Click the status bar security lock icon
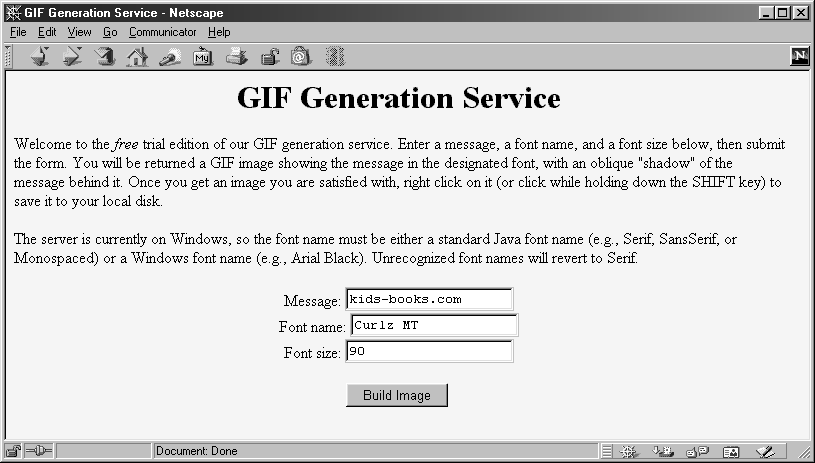This screenshot has height=463, width=815. tap(15, 451)
